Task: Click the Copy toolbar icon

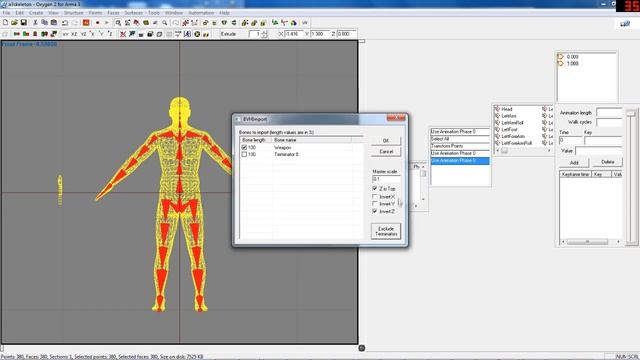Action: (44, 22)
